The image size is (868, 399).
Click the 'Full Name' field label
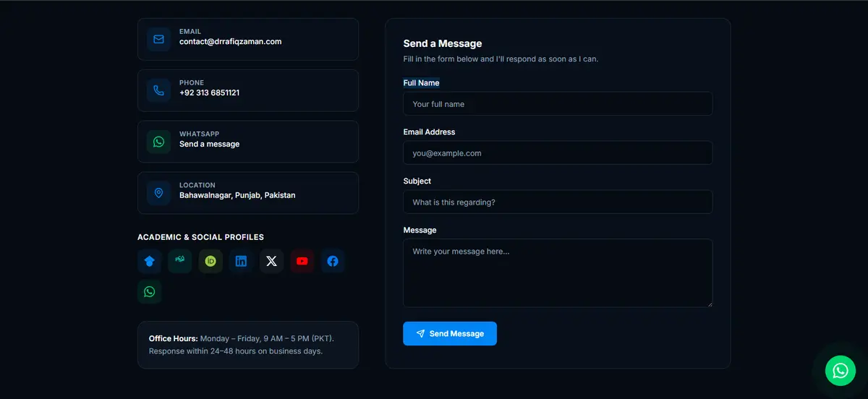coord(422,83)
